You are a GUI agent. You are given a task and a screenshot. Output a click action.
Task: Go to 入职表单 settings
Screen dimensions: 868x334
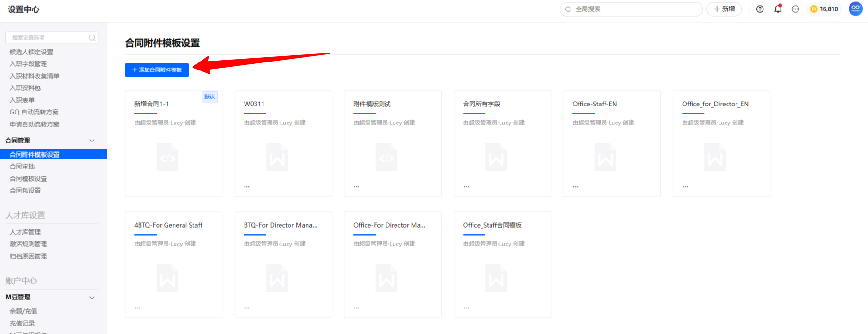click(22, 100)
